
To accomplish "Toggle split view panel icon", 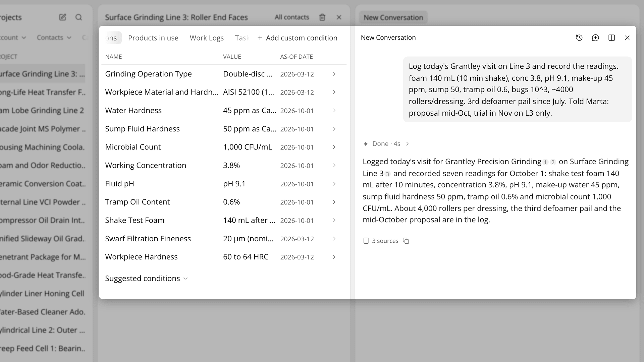I will (x=611, y=38).
